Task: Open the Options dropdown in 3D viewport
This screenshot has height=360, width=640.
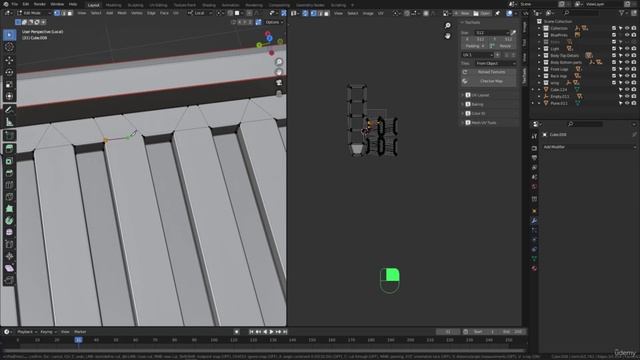Action: coord(273,22)
